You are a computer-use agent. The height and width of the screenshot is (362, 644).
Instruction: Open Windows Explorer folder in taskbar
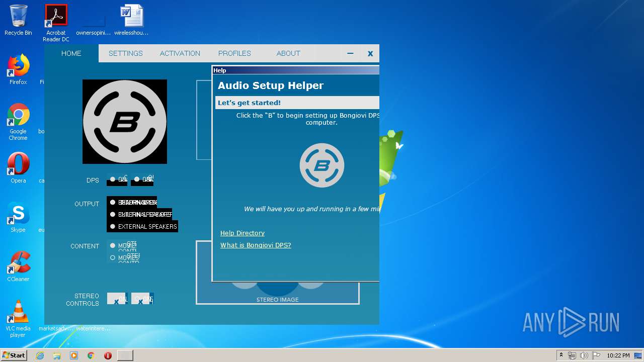(x=57, y=355)
